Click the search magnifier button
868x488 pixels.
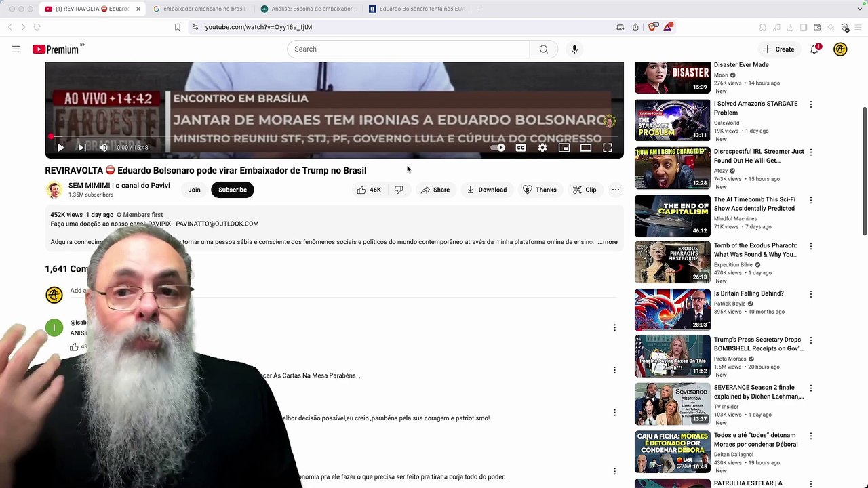[x=543, y=49]
